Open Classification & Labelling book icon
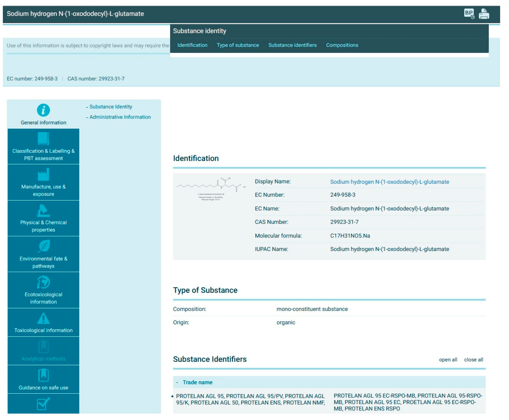Image resolution: width=509 pixels, height=420 pixels. (x=43, y=138)
